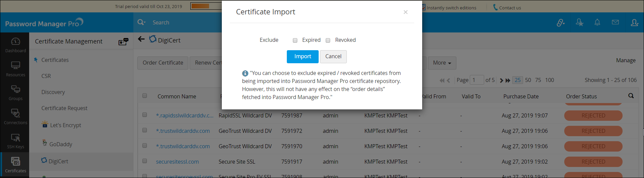Viewport: 644px width, 178px height.
Task: Go to the next page arrow
Action: [501, 80]
